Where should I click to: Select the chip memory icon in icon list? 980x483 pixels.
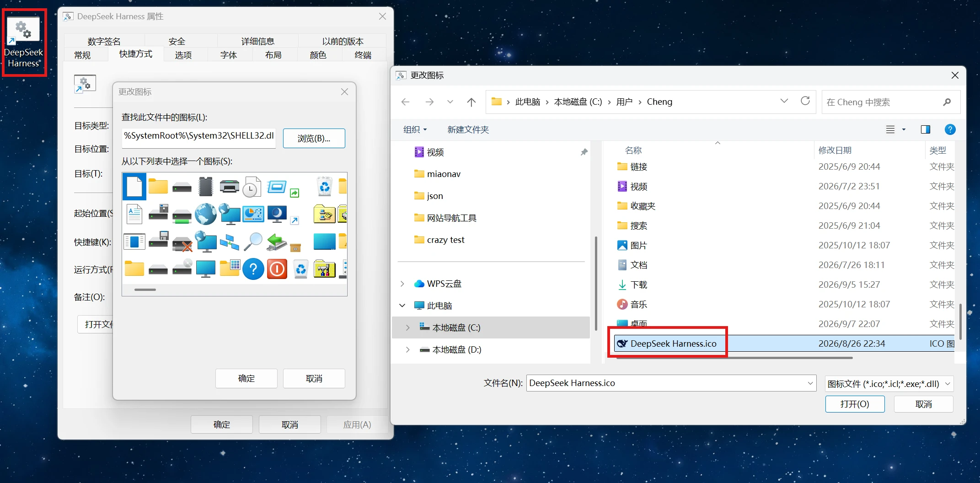pos(205,187)
